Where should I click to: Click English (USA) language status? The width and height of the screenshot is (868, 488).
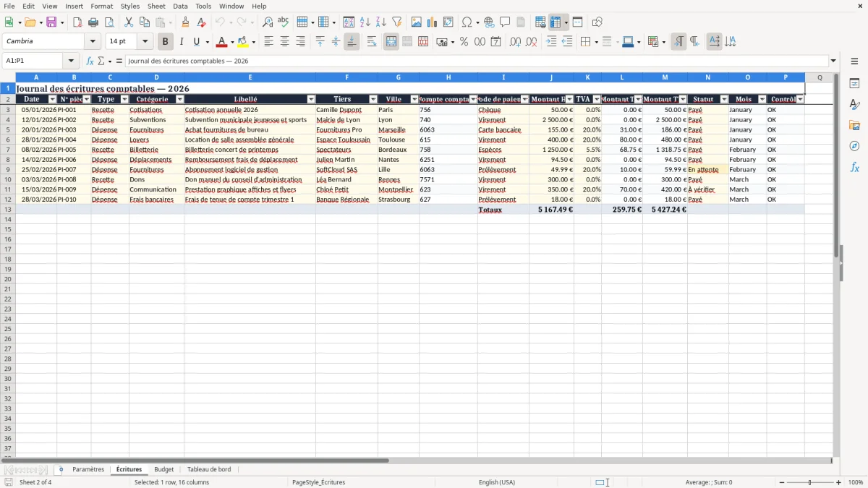click(497, 482)
